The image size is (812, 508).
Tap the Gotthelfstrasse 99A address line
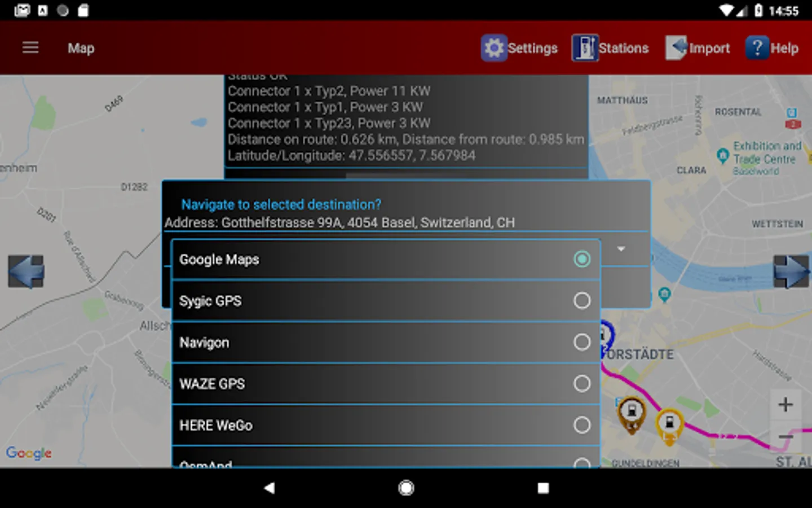pos(339,222)
